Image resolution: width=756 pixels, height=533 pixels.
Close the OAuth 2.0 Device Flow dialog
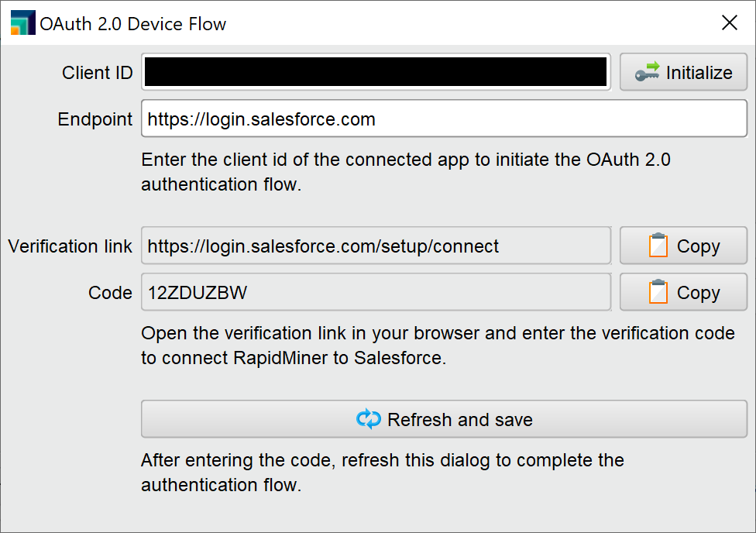[729, 22]
